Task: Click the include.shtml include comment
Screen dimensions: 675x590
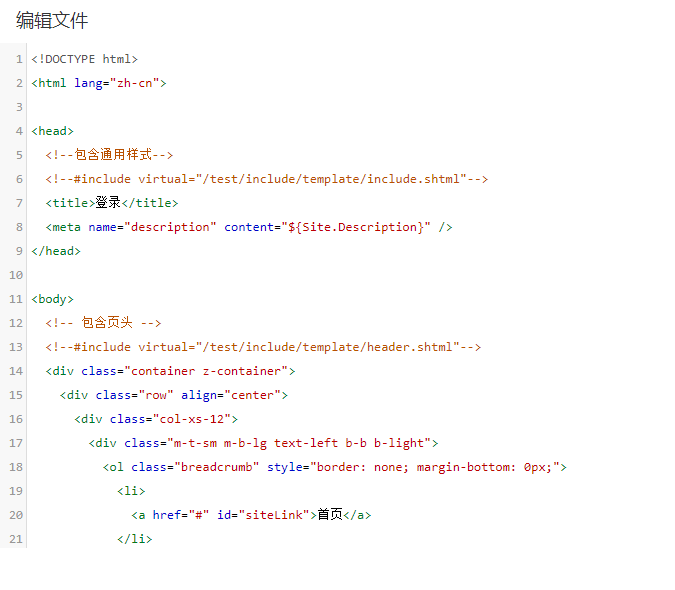Action: click(266, 179)
